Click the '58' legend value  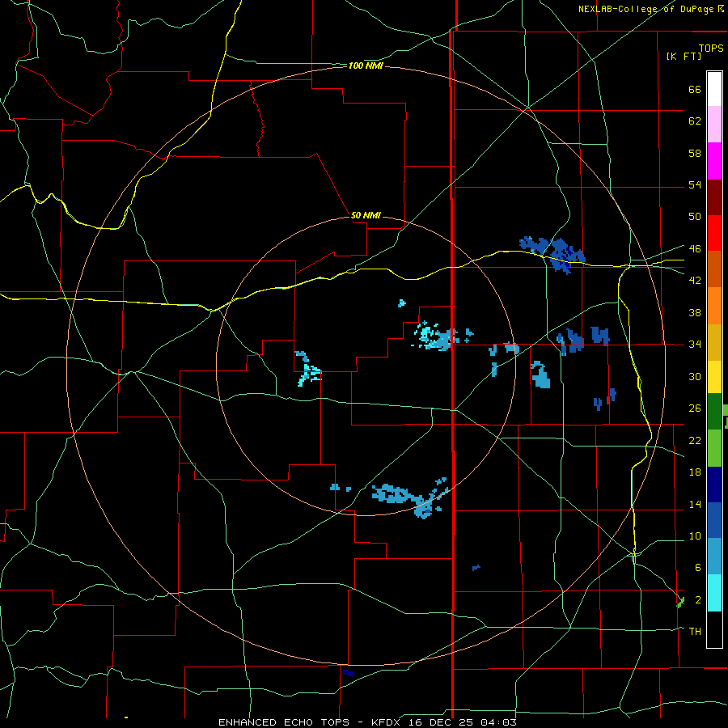pos(695,153)
